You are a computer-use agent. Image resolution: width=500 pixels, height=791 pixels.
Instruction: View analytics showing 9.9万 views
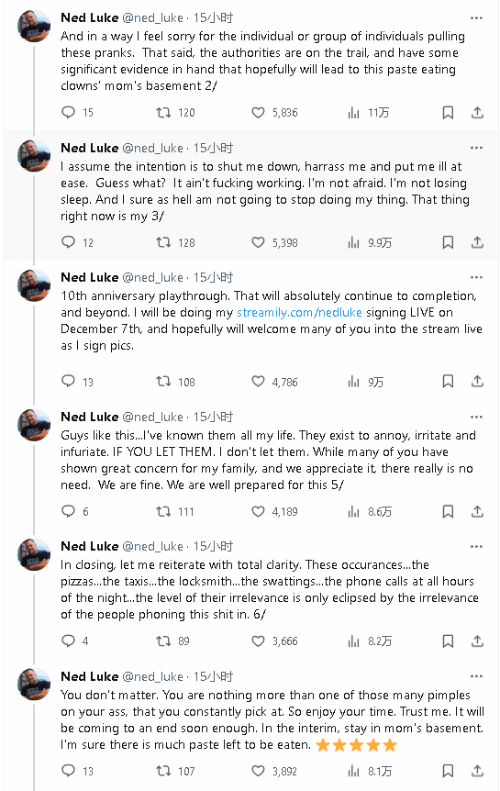[x=369, y=243]
